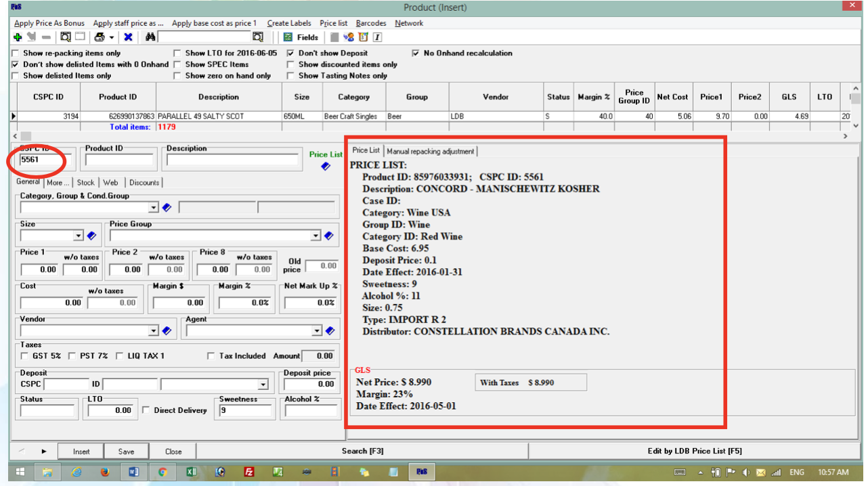868x486 pixels.
Task: Check the PST 7% tax checkbox
Action: (72, 355)
